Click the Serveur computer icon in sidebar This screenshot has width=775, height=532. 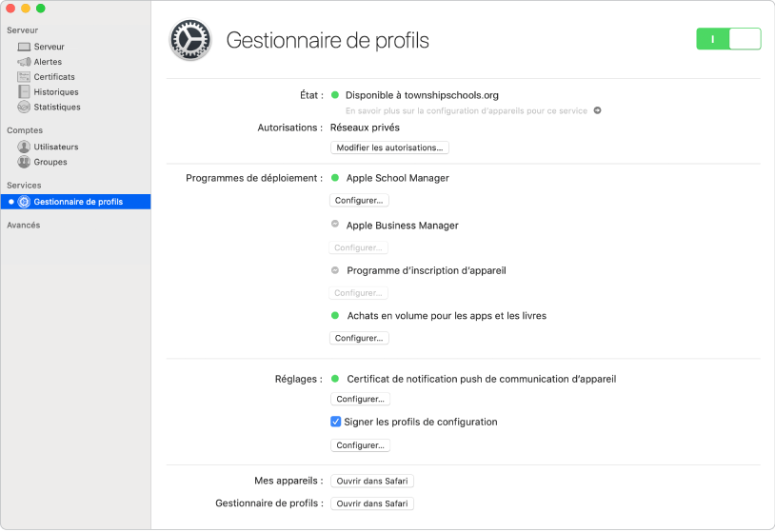[24, 47]
